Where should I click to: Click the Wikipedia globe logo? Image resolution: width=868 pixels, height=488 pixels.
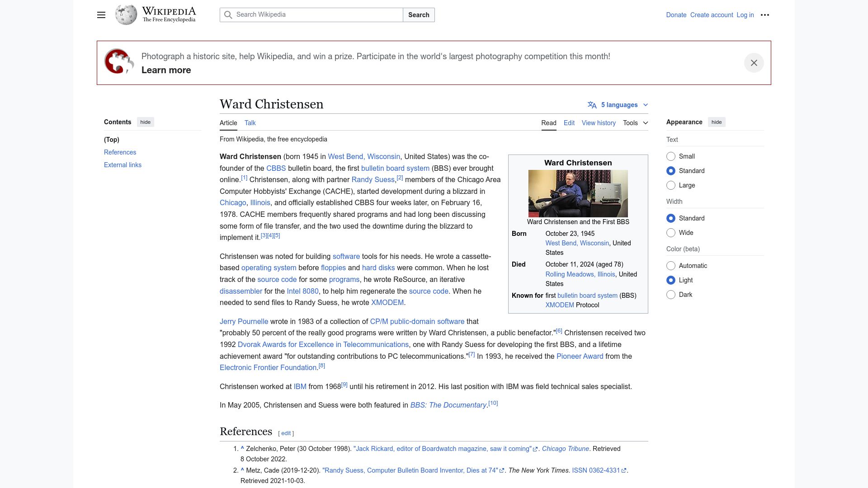pos(126,15)
